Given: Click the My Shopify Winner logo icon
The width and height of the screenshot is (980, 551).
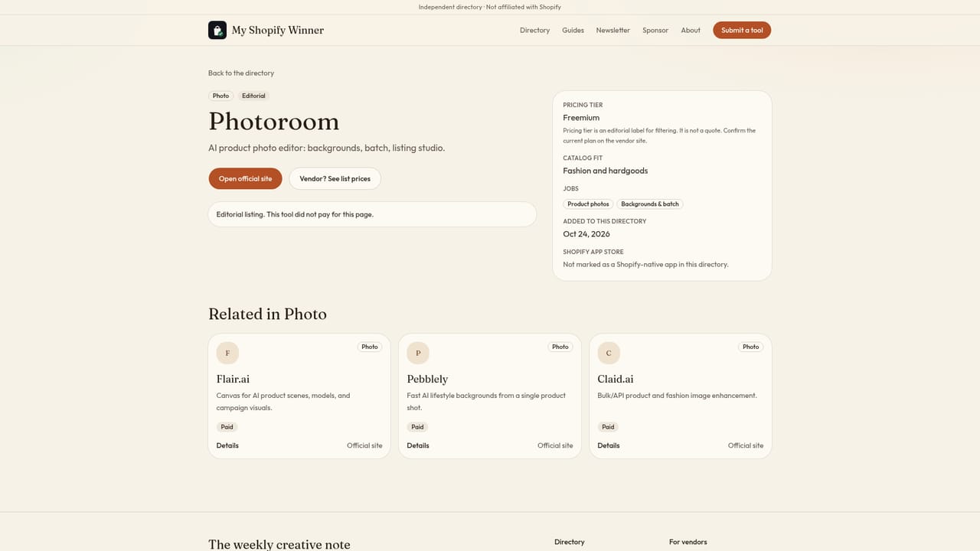Looking at the screenshot, I should point(217,30).
